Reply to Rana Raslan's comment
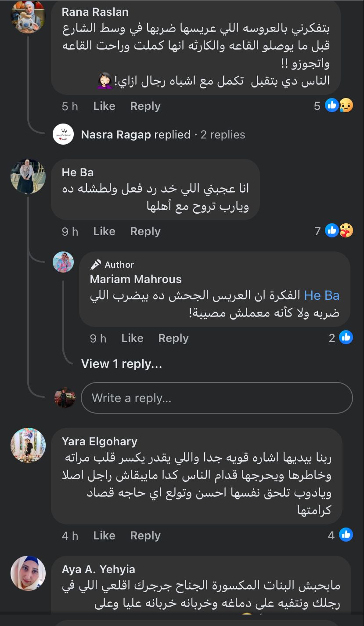The image size is (364, 626). pos(145,106)
